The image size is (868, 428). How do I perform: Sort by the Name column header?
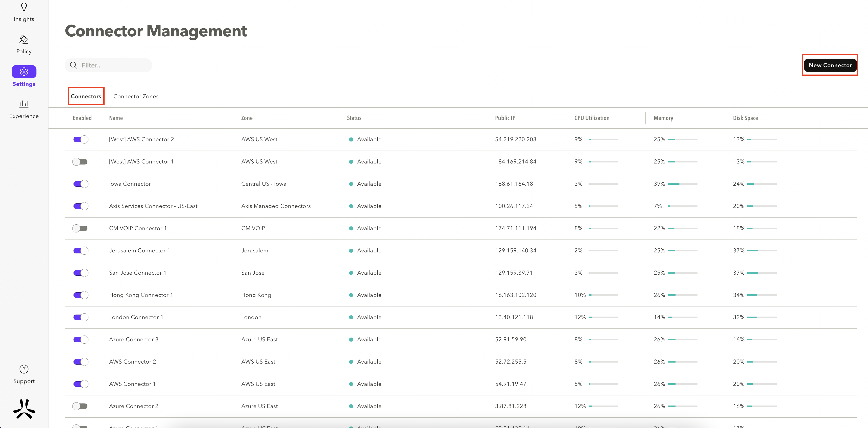(x=116, y=118)
